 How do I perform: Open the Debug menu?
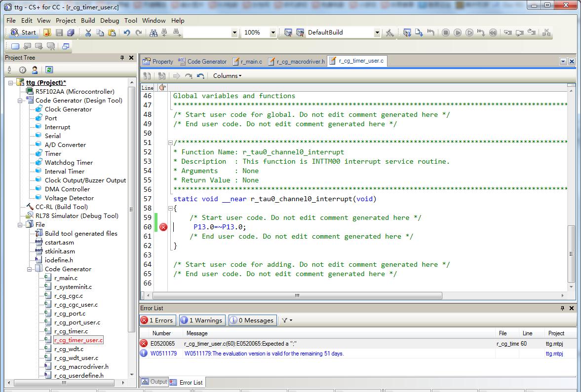(110, 20)
